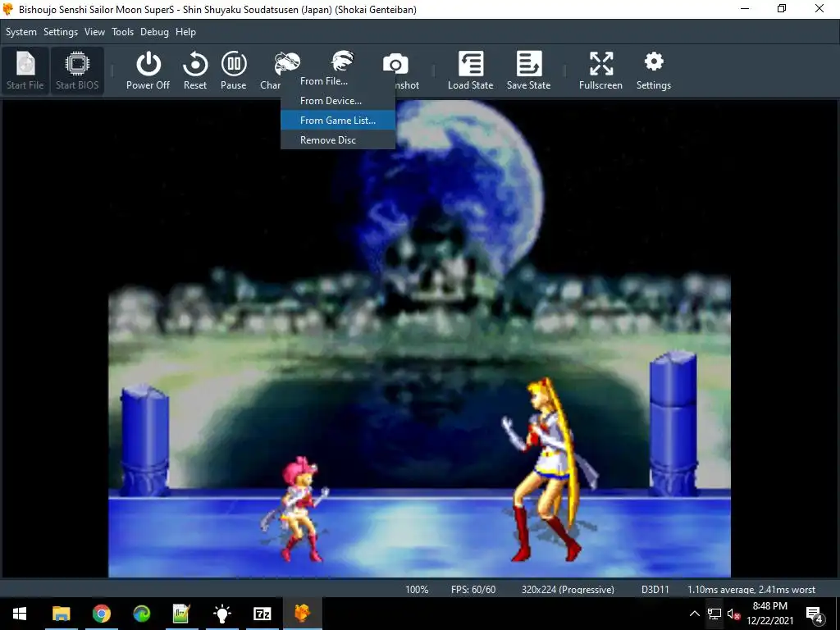This screenshot has width=840, height=630.
Task: Open the Save State toolbar button
Action: tap(529, 71)
